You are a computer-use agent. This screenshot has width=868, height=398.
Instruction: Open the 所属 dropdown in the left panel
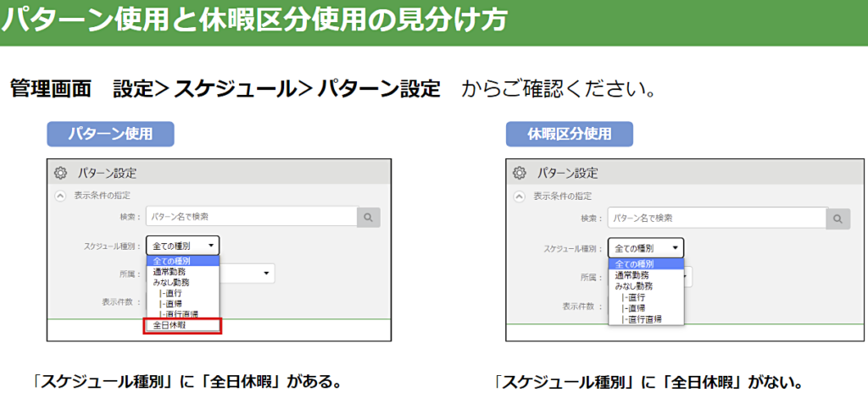[246, 274]
